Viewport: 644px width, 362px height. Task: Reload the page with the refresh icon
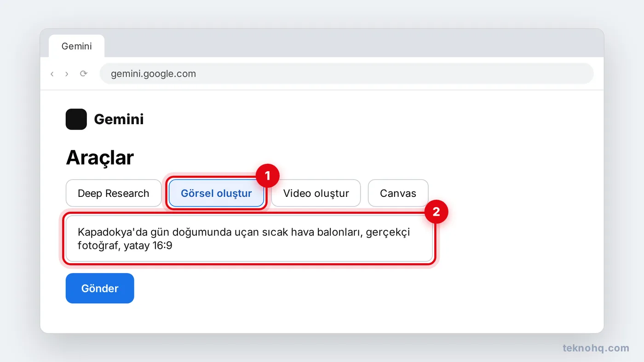click(x=83, y=74)
